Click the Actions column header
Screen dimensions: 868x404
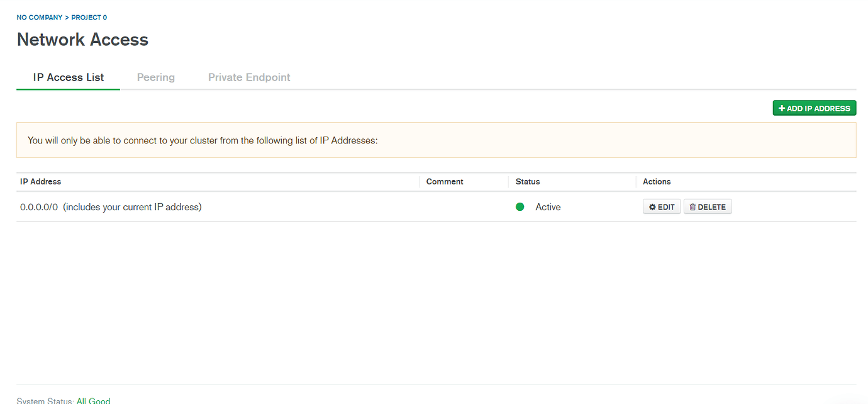[657, 181]
